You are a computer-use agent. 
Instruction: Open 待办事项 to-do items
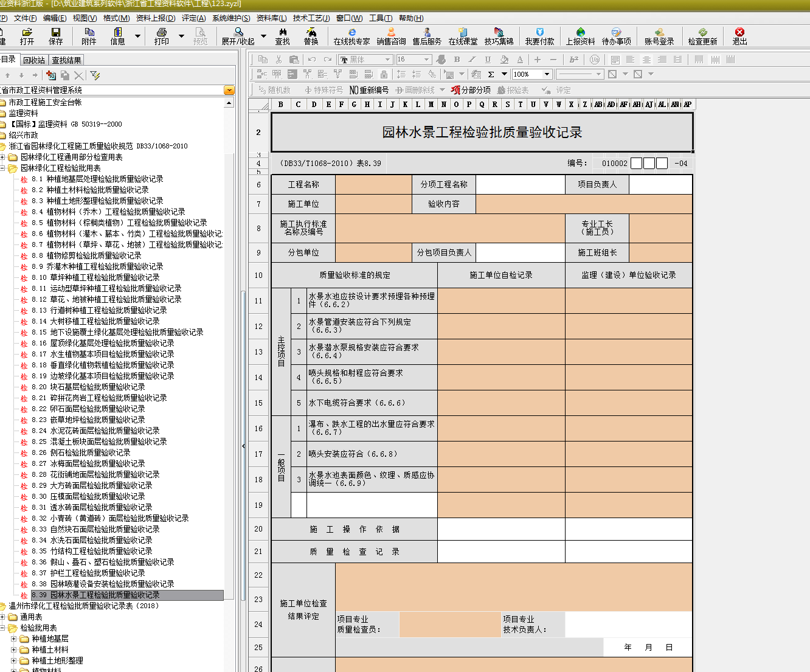[616, 36]
